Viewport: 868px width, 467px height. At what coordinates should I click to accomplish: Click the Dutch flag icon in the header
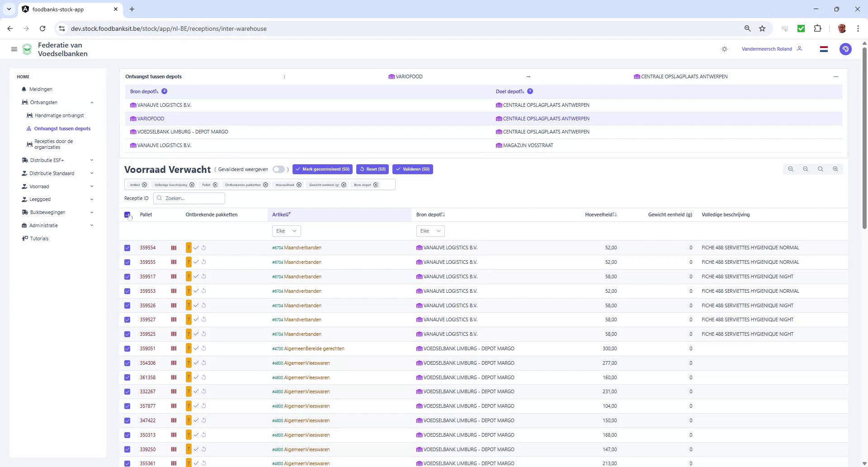click(824, 49)
